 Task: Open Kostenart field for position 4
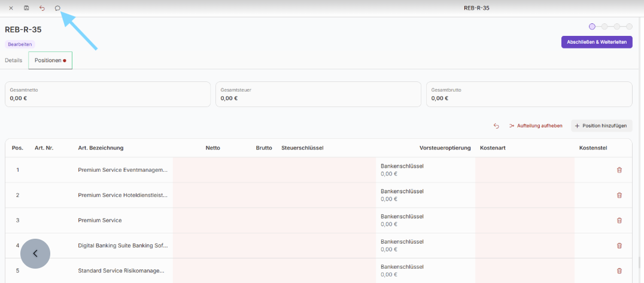click(x=524, y=245)
